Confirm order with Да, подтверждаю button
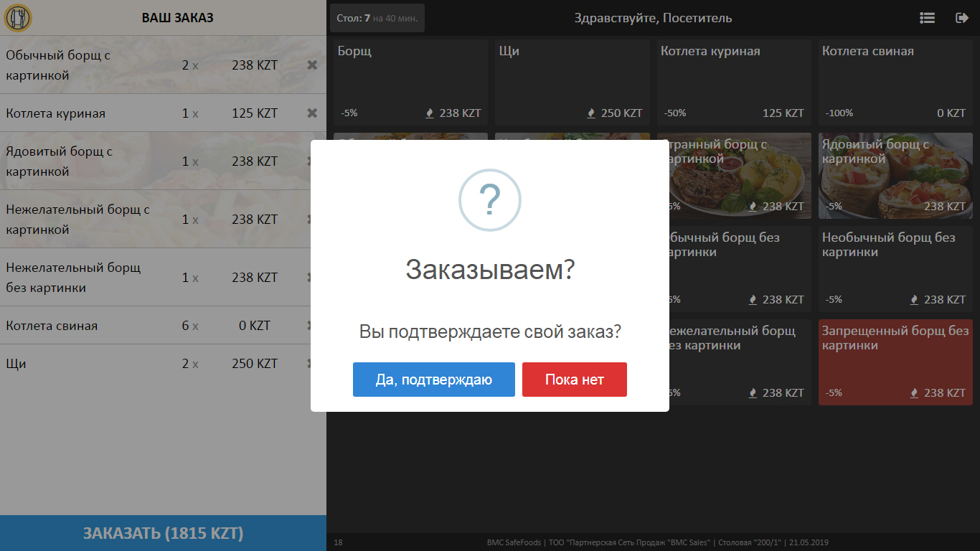This screenshot has height=551, width=980. (433, 380)
